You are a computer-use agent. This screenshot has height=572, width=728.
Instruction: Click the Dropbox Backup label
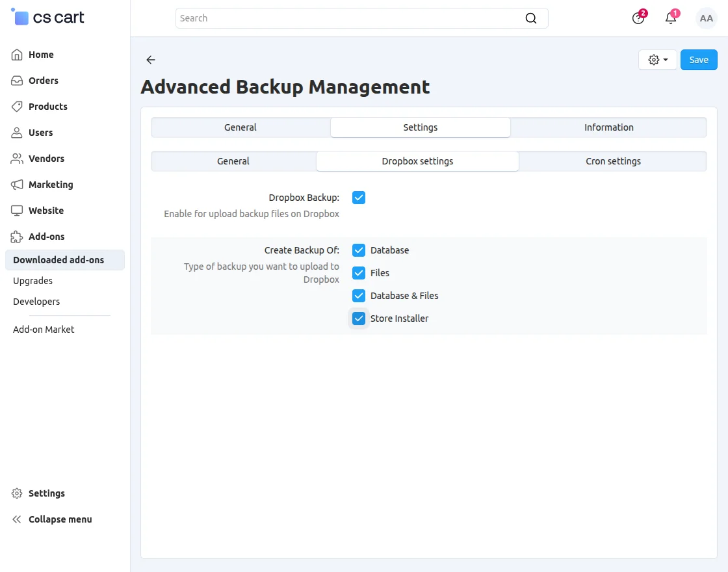[x=304, y=198]
